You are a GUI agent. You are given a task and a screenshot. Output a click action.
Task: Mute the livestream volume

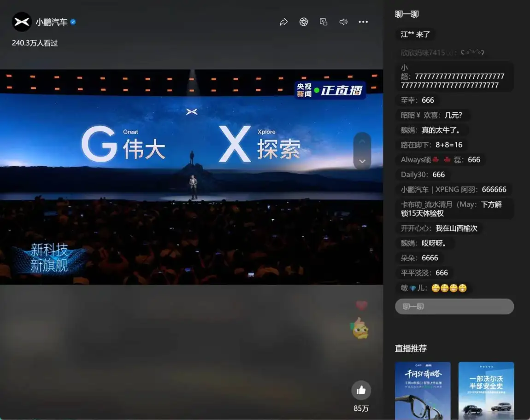point(343,22)
